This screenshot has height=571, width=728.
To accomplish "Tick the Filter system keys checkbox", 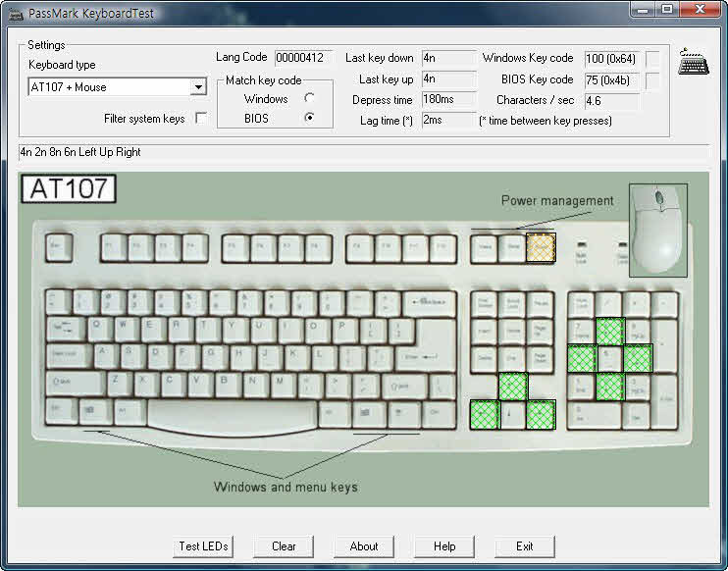I will pos(201,119).
